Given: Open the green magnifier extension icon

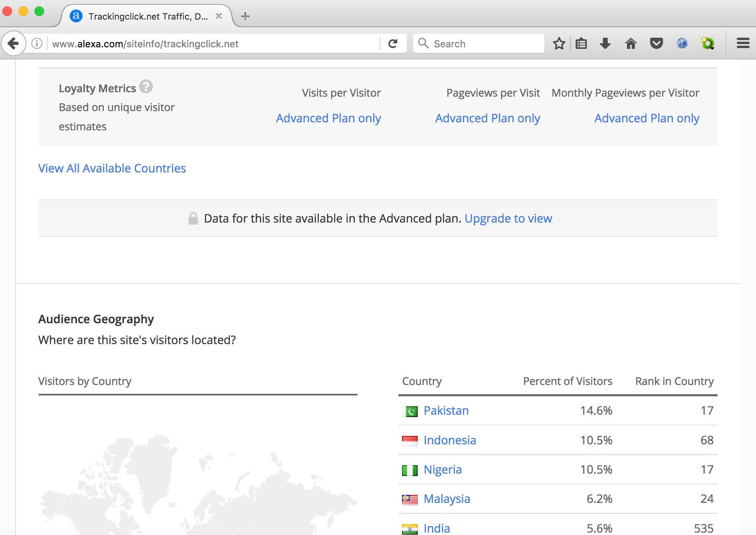Looking at the screenshot, I should click(x=707, y=43).
